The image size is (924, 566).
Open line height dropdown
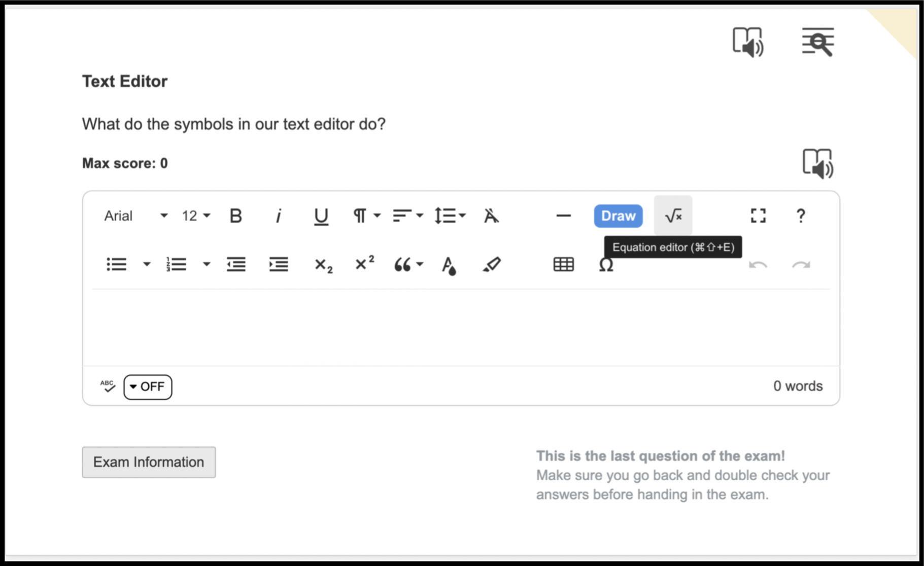pos(450,216)
